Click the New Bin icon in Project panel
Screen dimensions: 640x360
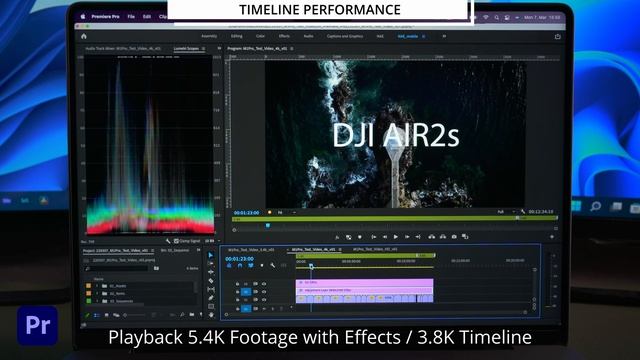pos(192,315)
